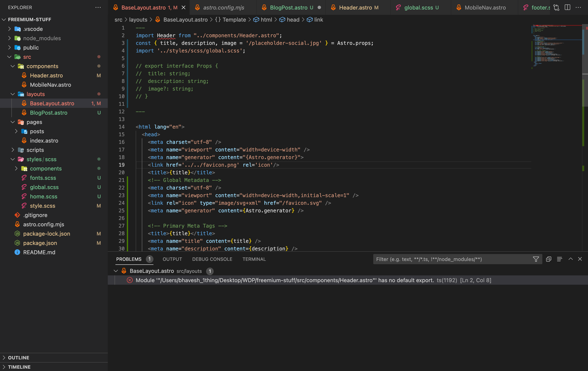The width and height of the screenshot is (588, 371).
Task: Open the DEBUG CONSOLE panel tab
Action: (x=212, y=259)
